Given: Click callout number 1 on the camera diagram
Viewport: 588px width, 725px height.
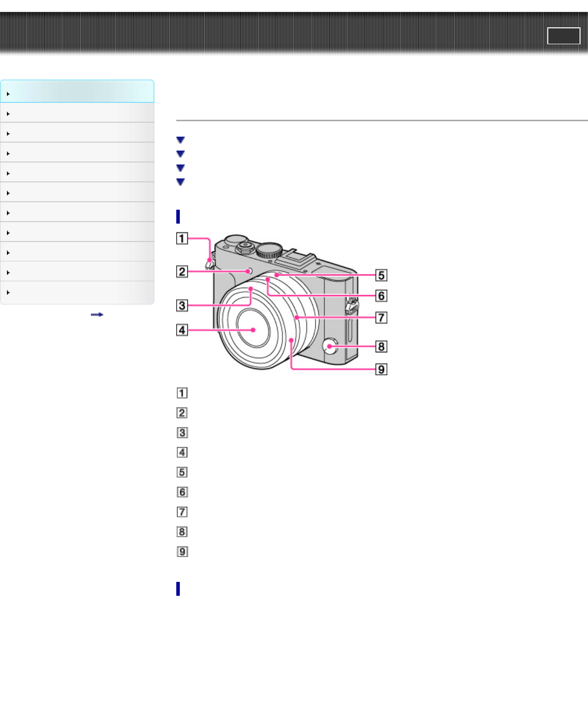Looking at the screenshot, I should 182,239.
